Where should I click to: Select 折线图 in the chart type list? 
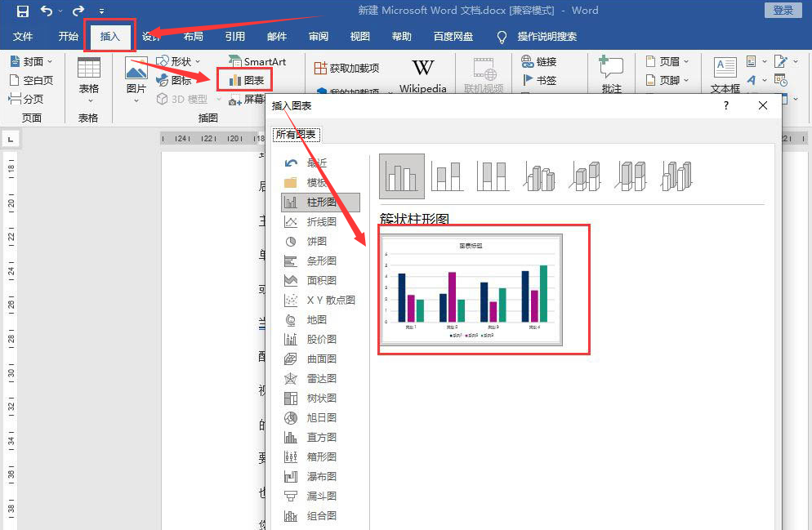point(321,221)
